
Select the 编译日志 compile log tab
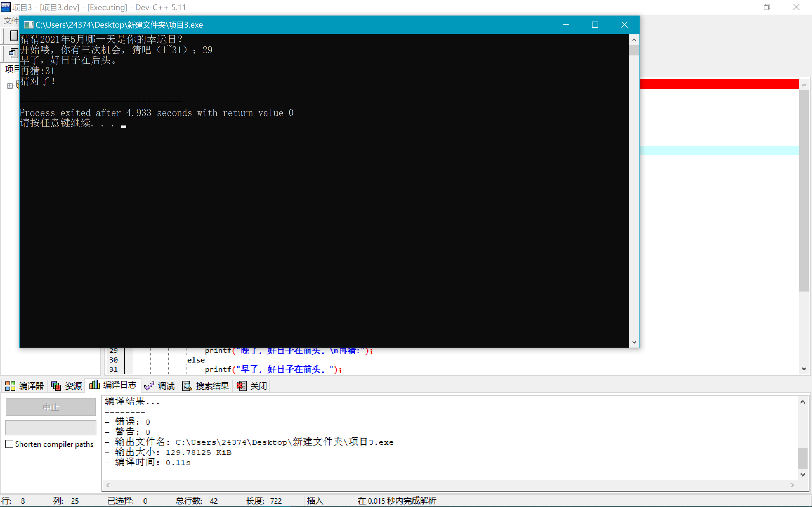[113, 385]
